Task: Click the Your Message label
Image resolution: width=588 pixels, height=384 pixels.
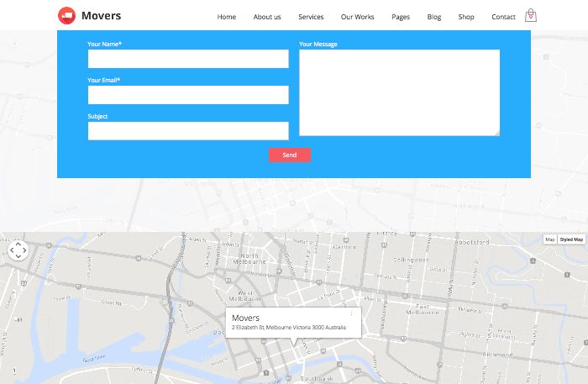Action: pos(318,45)
